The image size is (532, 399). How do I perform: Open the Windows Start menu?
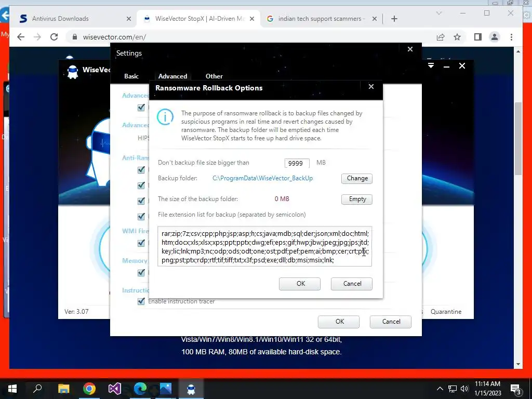click(12, 389)
